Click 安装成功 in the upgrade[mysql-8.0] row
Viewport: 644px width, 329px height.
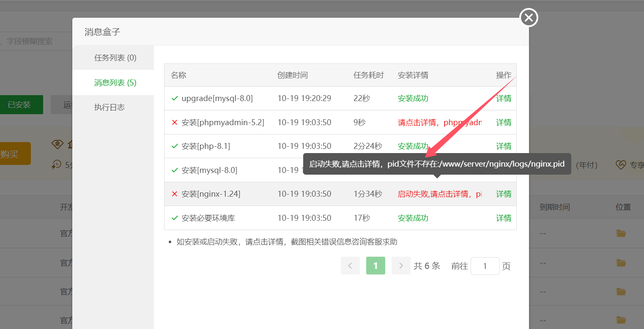(x=413, y=99)
